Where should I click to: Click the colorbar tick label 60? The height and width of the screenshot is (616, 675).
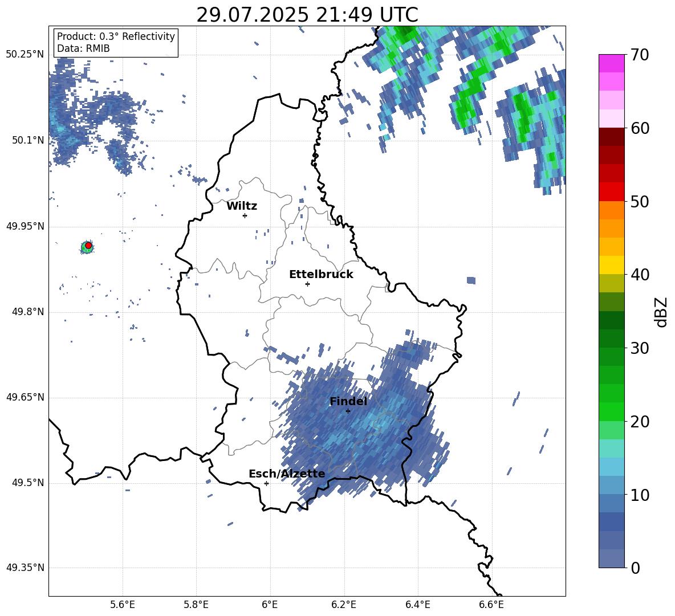[640, 128]
